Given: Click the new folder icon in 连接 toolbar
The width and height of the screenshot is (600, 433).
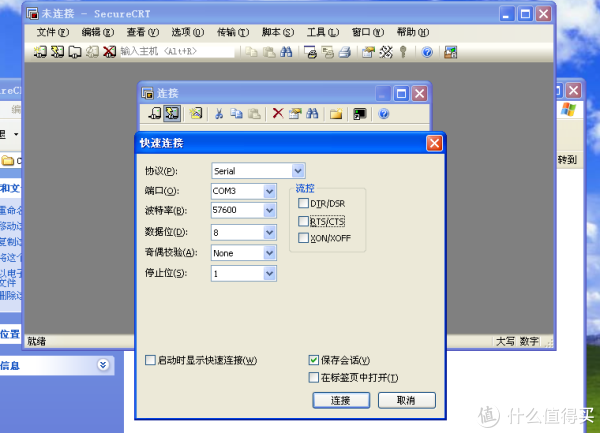Looking at the screenshot, I should coord(337,114).
